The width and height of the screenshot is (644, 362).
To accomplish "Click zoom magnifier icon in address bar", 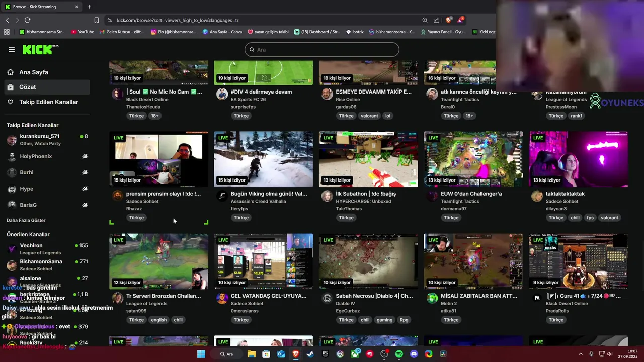I will click(425, 20).
